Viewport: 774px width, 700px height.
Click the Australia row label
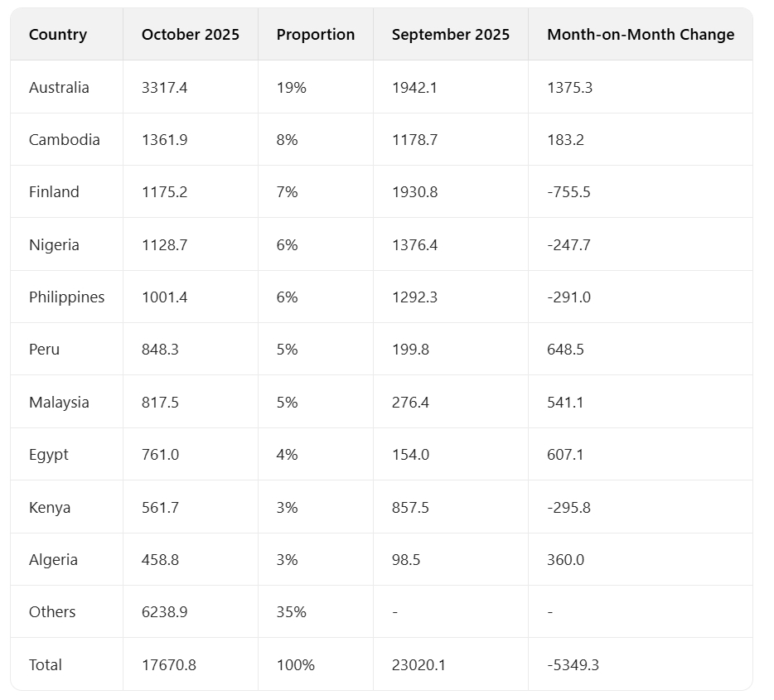(59, 87)
